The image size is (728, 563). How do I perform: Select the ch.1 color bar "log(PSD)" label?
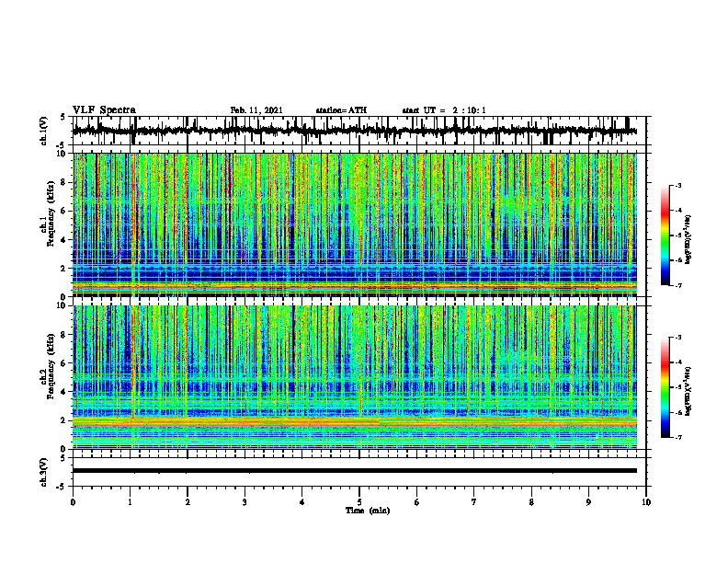[688, 240]
